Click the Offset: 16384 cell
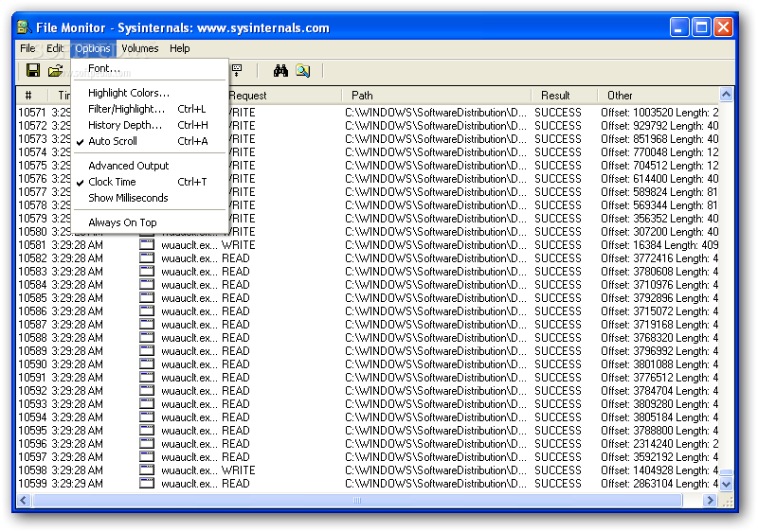758x532 pixels. [659, 245]
